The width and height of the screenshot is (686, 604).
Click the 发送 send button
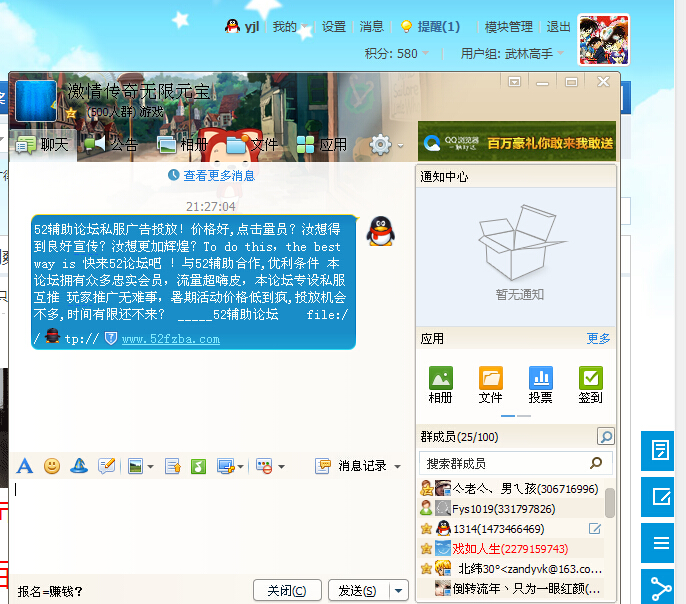click(x=357, y=590)
